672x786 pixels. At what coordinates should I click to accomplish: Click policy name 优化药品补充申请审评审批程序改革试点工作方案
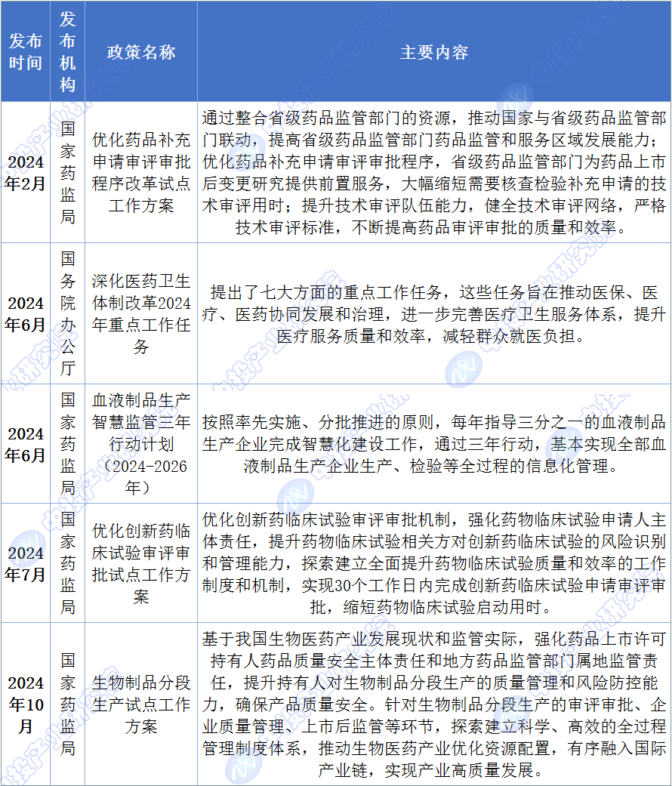(x=141, y=173)
